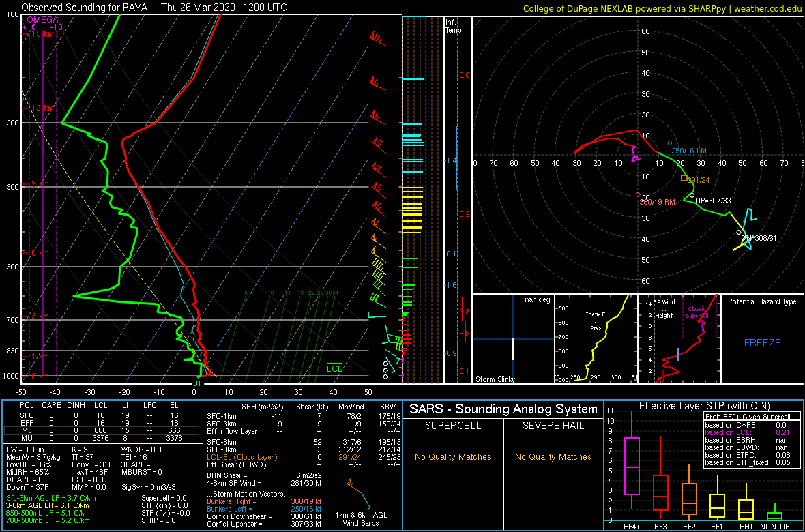
Task: Click 'No Quality Matches' under SEVERE HAIL
Action: point(553,456)
